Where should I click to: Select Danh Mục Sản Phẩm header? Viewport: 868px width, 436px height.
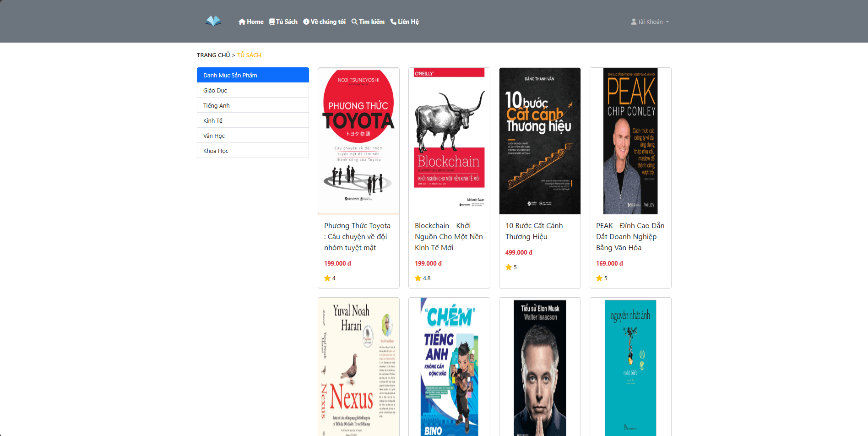point(253,75)
